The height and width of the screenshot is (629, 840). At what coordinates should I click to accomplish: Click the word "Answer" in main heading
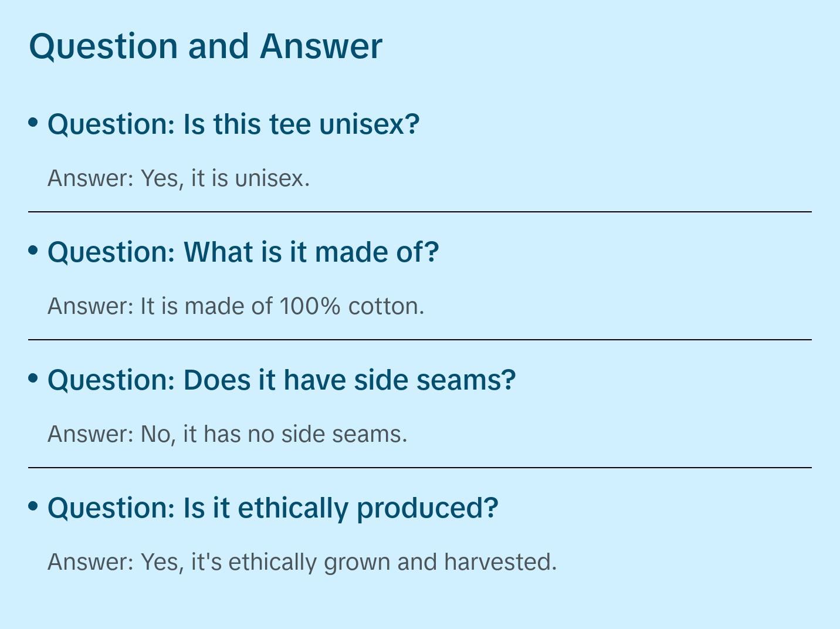[321, 47]
